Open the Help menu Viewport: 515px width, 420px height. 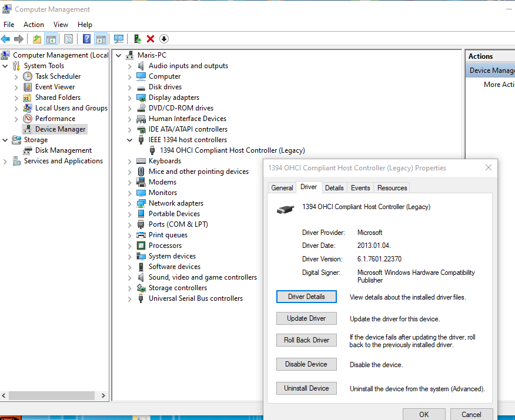point(85,25)
